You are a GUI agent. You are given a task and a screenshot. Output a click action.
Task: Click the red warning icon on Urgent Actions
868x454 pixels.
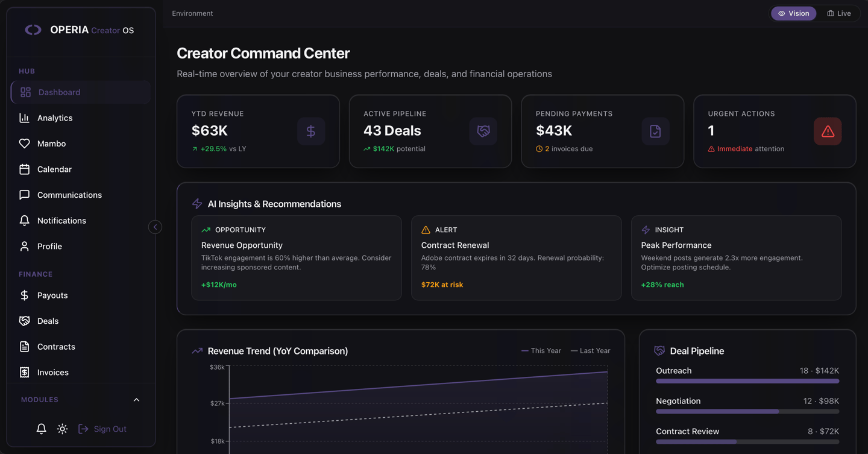tap(828, 131)
